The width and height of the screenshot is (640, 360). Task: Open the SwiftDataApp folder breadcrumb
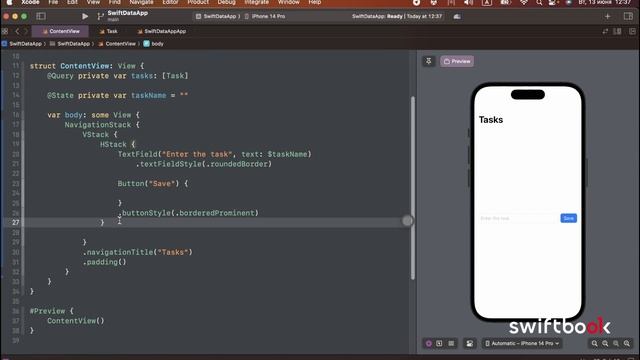[70, 44]
